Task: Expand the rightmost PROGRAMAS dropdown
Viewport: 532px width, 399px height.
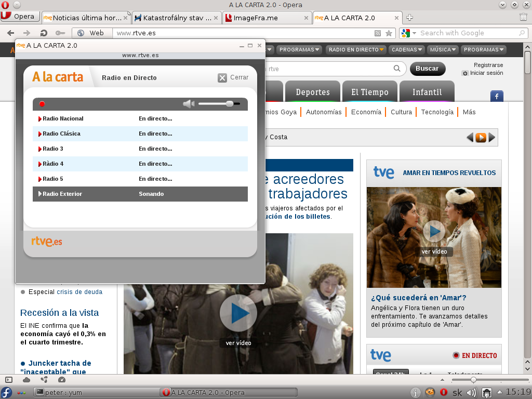Action: (x=484, y=49)
